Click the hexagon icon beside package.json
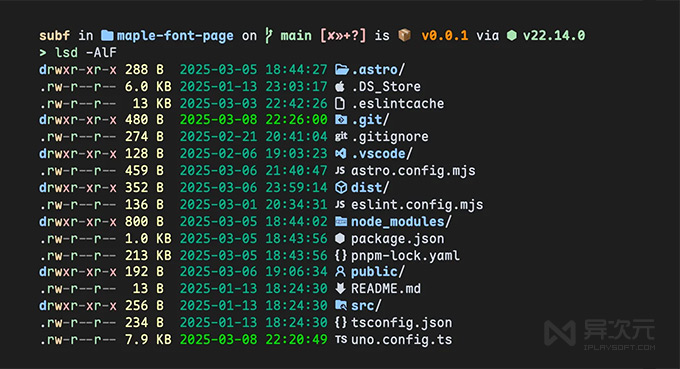This screenshot has width=680, height=369. pyautogui.click(x=340, y=238)
